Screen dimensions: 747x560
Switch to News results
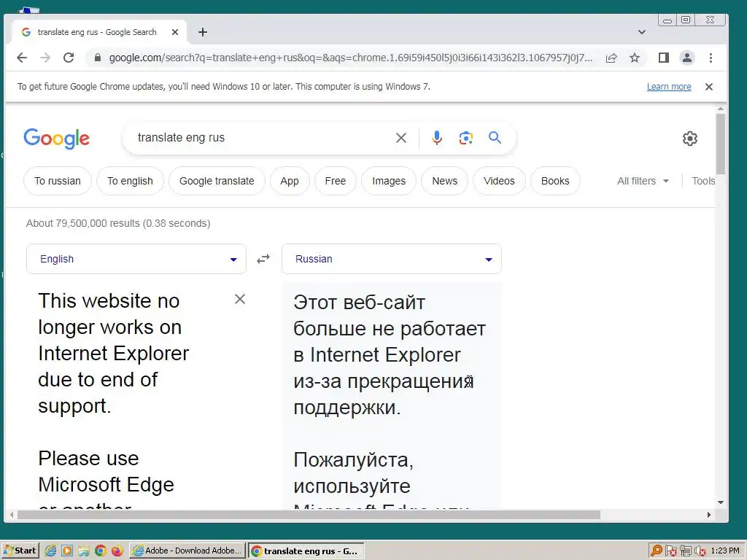pyautogui.click(x=444, y=181)
